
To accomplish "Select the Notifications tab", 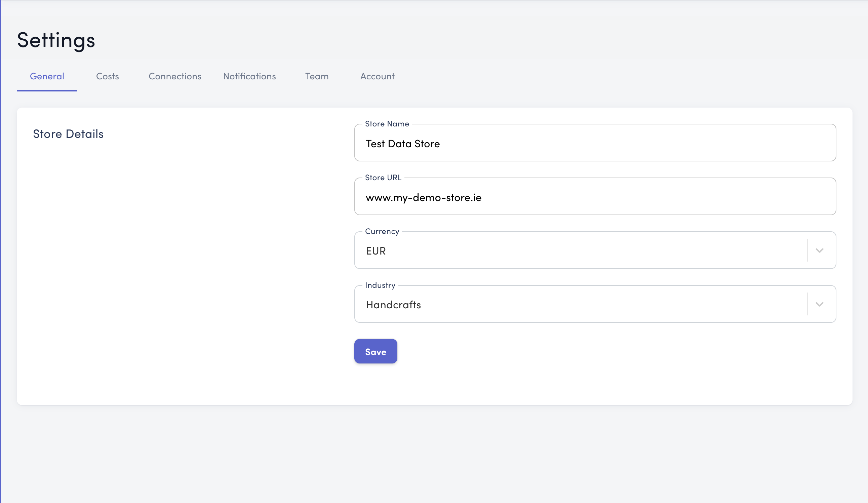I will (249, 76).
